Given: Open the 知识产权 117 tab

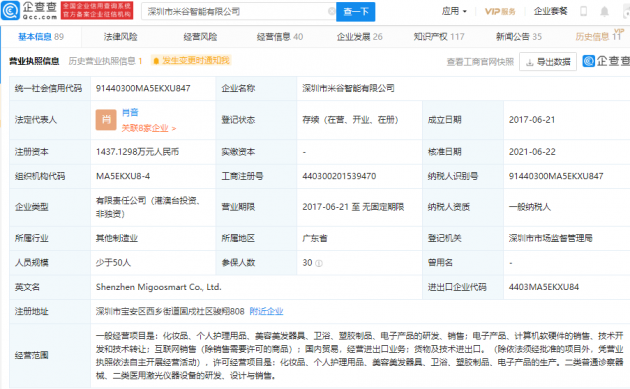Looking at the screenshot, I should 439,37.
